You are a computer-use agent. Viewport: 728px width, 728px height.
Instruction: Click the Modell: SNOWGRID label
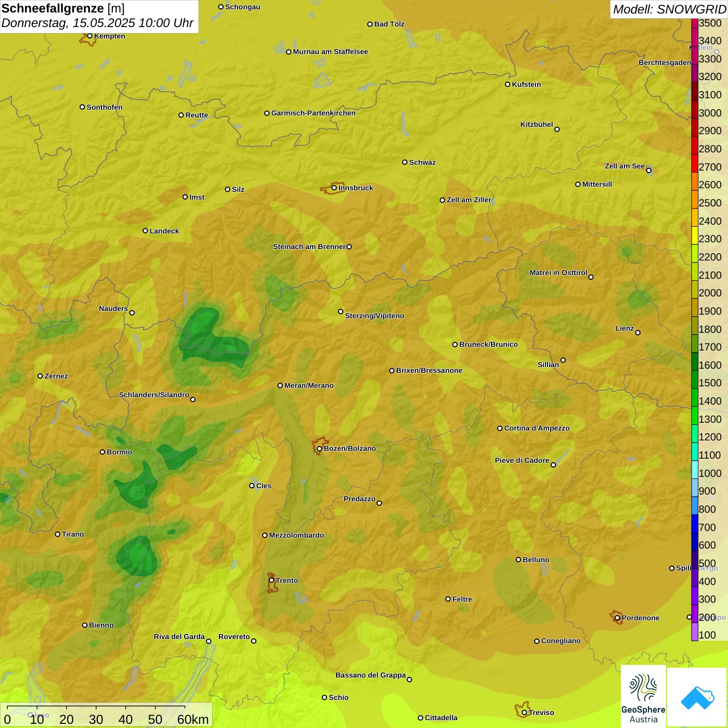coord(669,9)
